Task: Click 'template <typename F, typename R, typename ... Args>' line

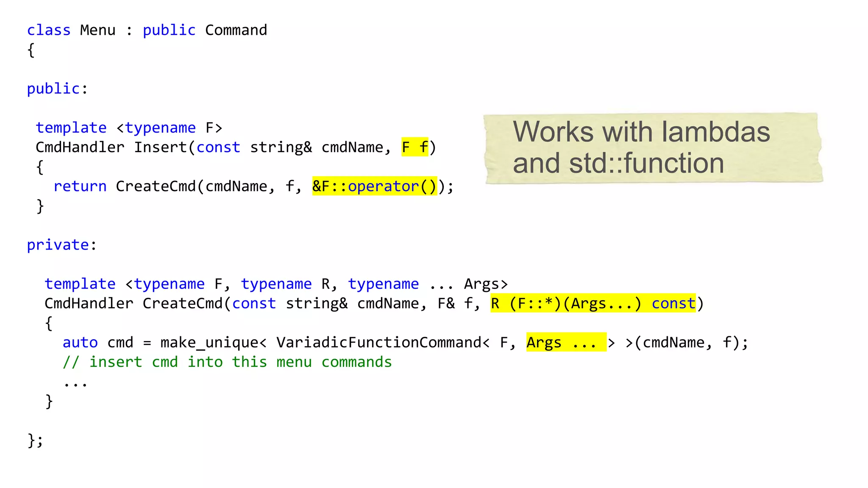Action: click(x=276, y=284)
